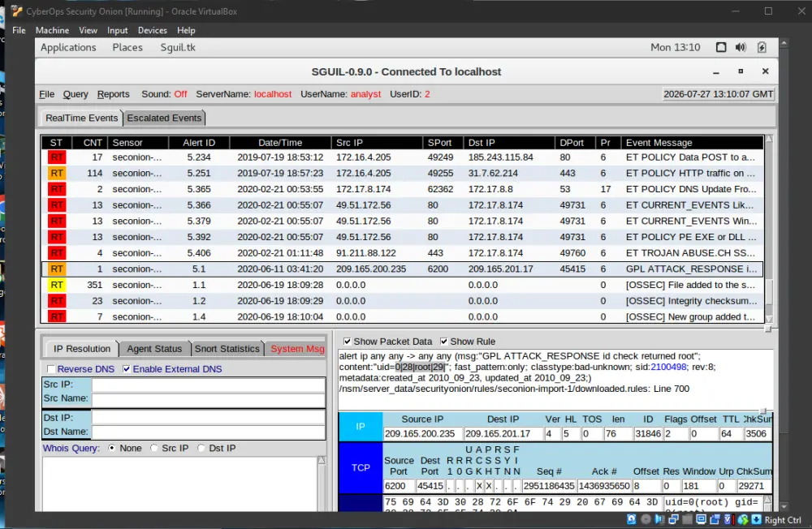Select the Whois Query None radio button
The width and height of the screenshot is (812, 529).
[112, 448]
